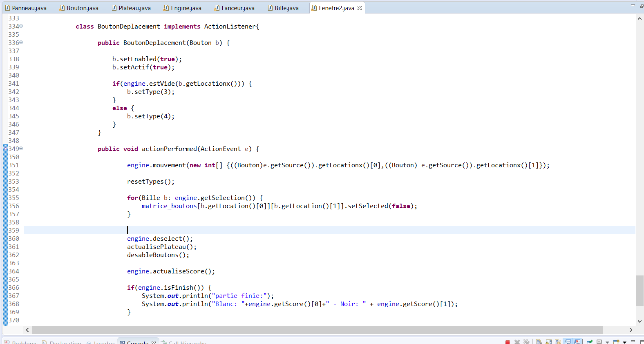Maximize the editor area
This screenshot has width=644, height=344.
(x=642, y=6)
